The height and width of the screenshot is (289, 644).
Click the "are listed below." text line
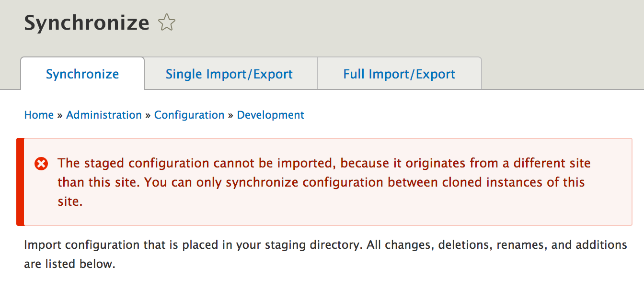pyautogui.click(x=70, y=264)
